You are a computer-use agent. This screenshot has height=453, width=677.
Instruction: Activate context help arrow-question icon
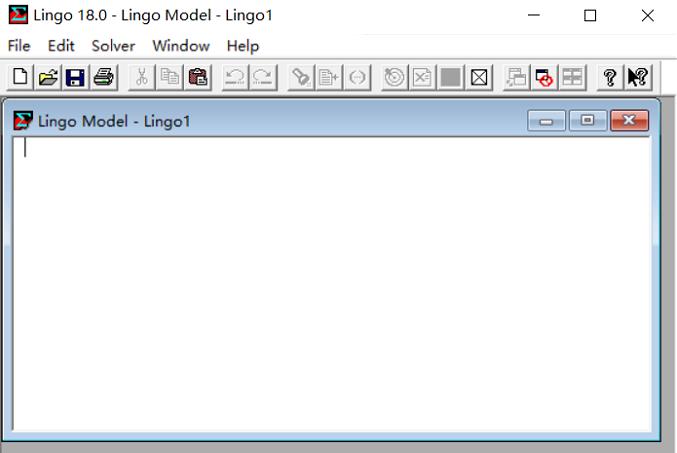(x=637, y=77)
